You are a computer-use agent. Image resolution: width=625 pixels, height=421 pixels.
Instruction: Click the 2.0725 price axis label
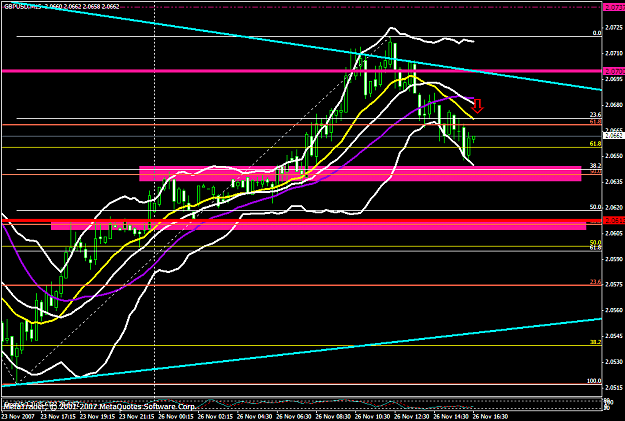click(x=614, y=28)
